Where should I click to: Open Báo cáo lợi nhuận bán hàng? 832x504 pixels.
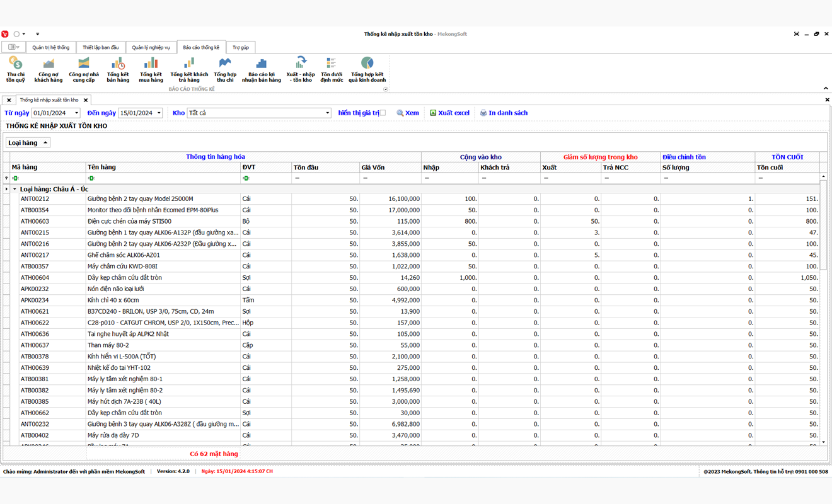click(262, 69)
